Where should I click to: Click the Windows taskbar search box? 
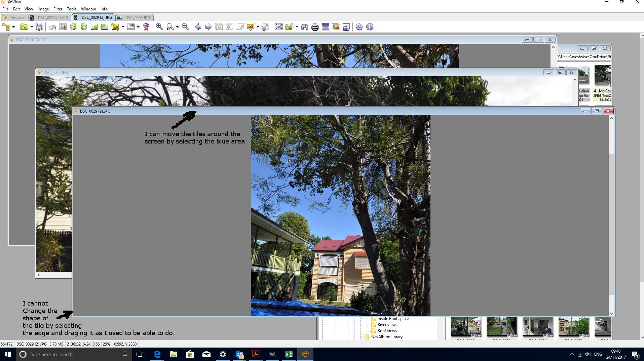[x=74, y=354]
